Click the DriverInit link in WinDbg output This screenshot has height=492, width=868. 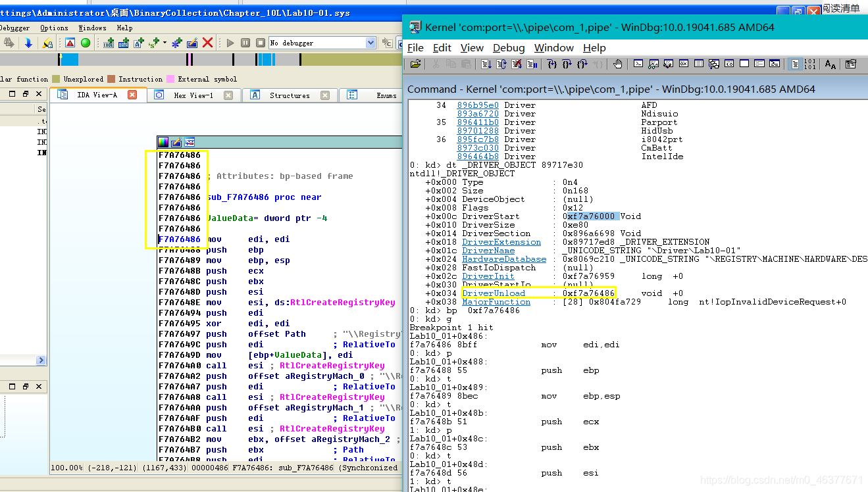[488, 276]
